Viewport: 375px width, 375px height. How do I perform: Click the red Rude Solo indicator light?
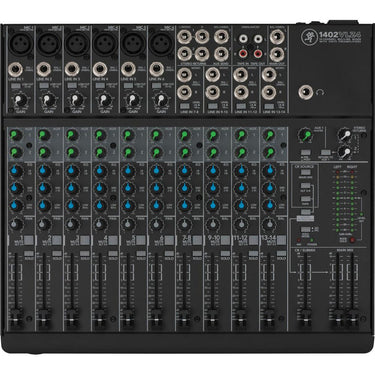(x=352, y=240)
